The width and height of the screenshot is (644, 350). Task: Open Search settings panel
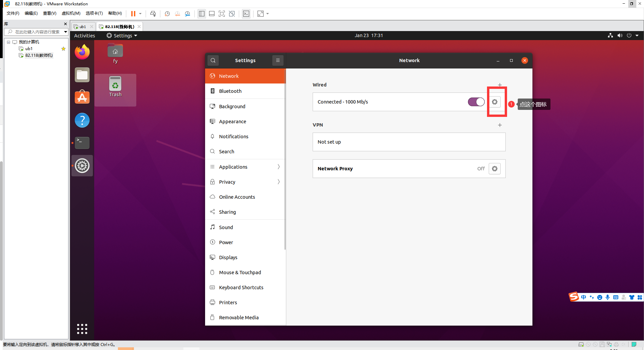click(245, 152)
